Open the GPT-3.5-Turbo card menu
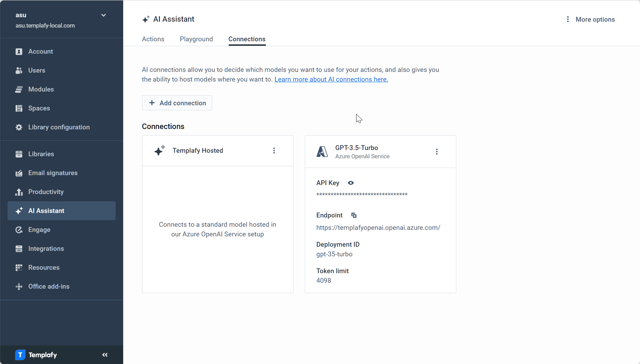Viewport: 640px width, 364px height. coord(436,151)
